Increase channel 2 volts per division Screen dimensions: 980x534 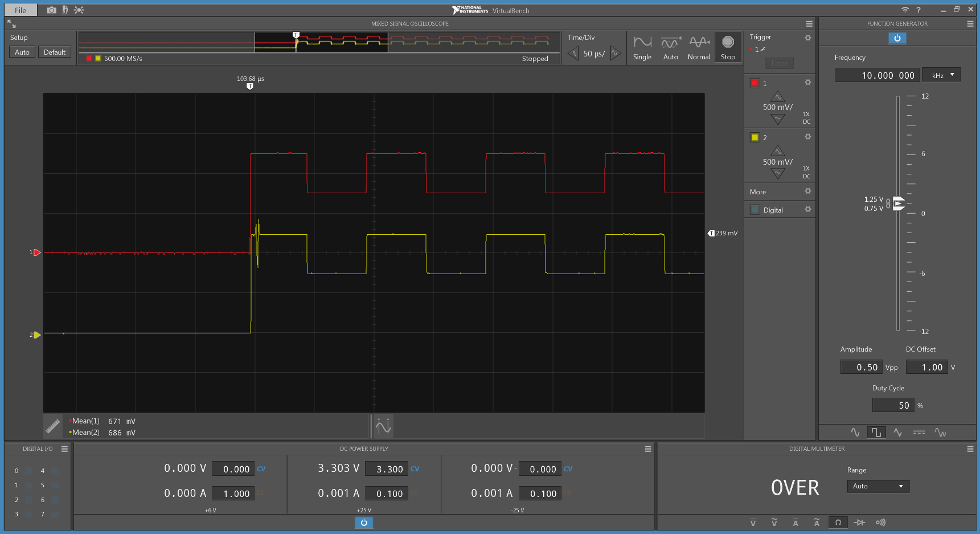(778, 151)
